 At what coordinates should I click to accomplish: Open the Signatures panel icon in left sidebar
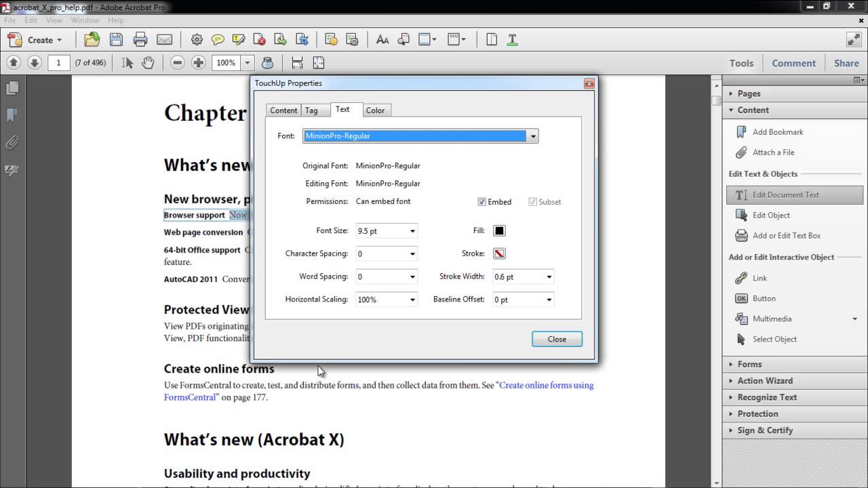[x=12, y=170]
